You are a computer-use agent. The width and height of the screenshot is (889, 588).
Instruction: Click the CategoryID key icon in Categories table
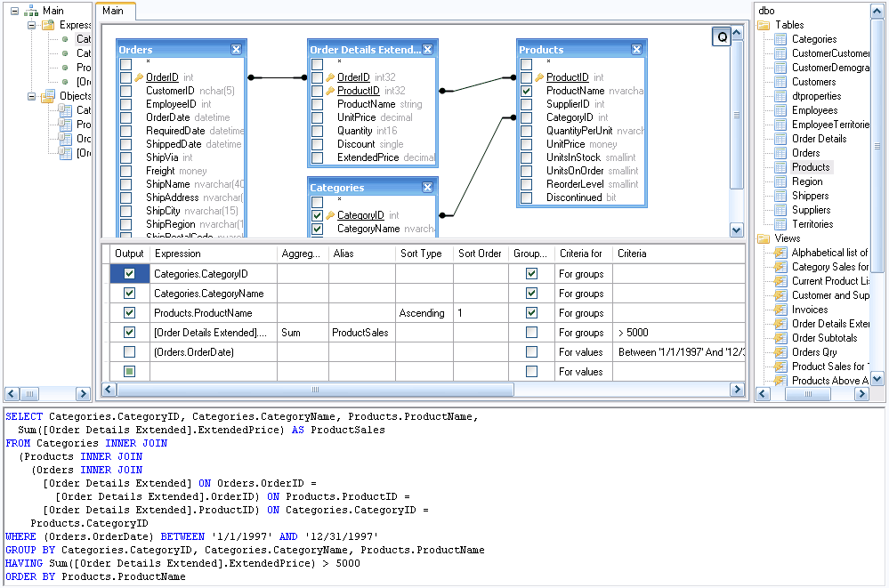pyautogui.click(x=330, y=215)
